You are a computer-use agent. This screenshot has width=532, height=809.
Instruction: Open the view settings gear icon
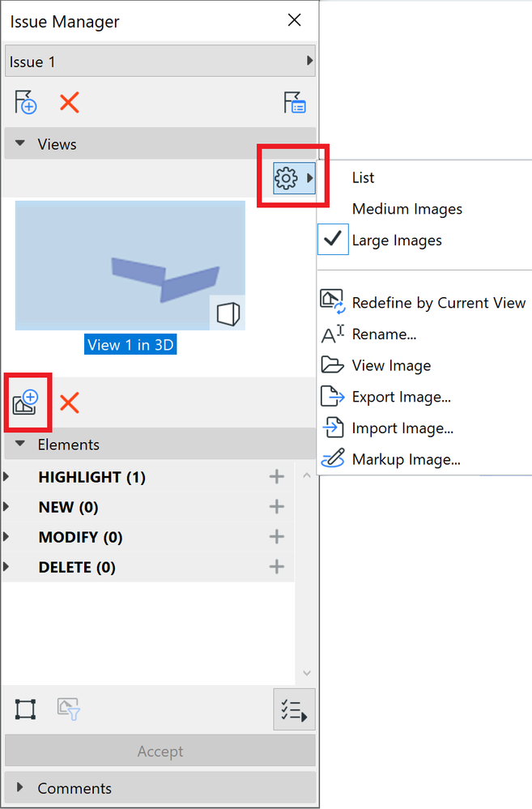[x=287, y=178]
